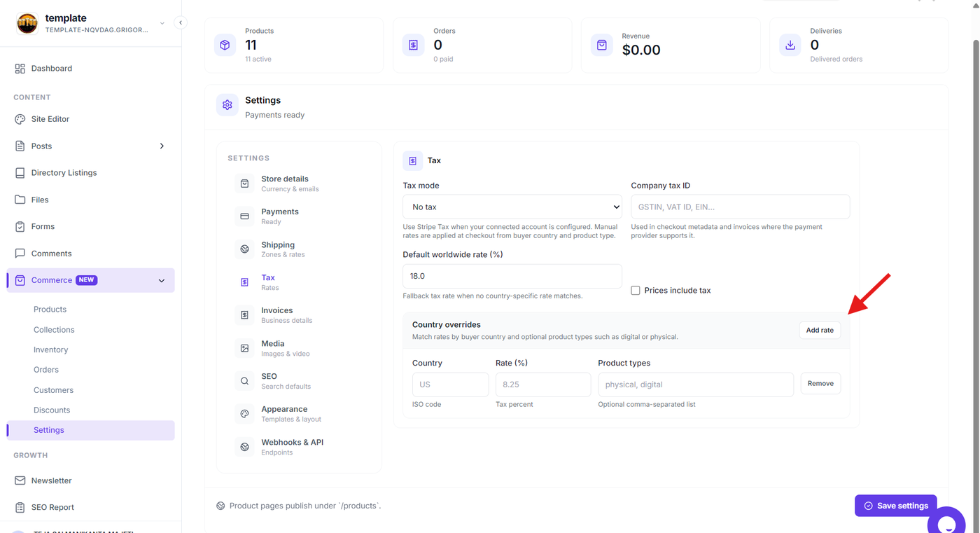Collapse the Commerce menu chevron
Screen dimensions: 980x533
point(162,281)
